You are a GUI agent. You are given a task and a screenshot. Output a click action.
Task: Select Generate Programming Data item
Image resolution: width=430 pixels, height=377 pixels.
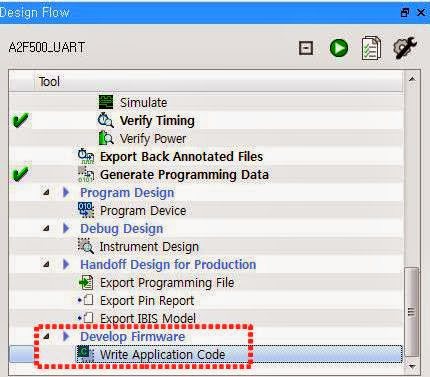[184, 174]
